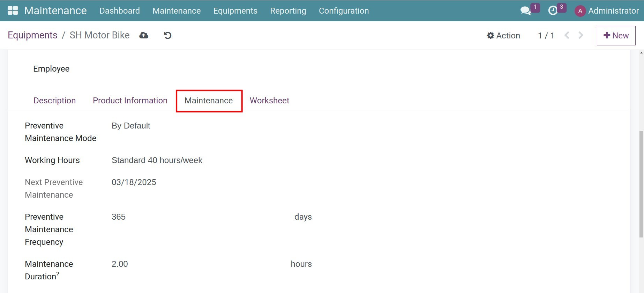Viewport: 644px width, 293px height.
Task: Switch to the Description tab
Action: (x=55, y=101)
